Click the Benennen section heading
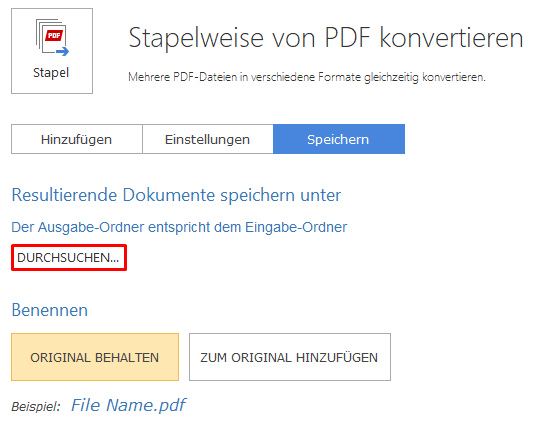This screenshot has height=422, width=535. click(x=50, y=310)
